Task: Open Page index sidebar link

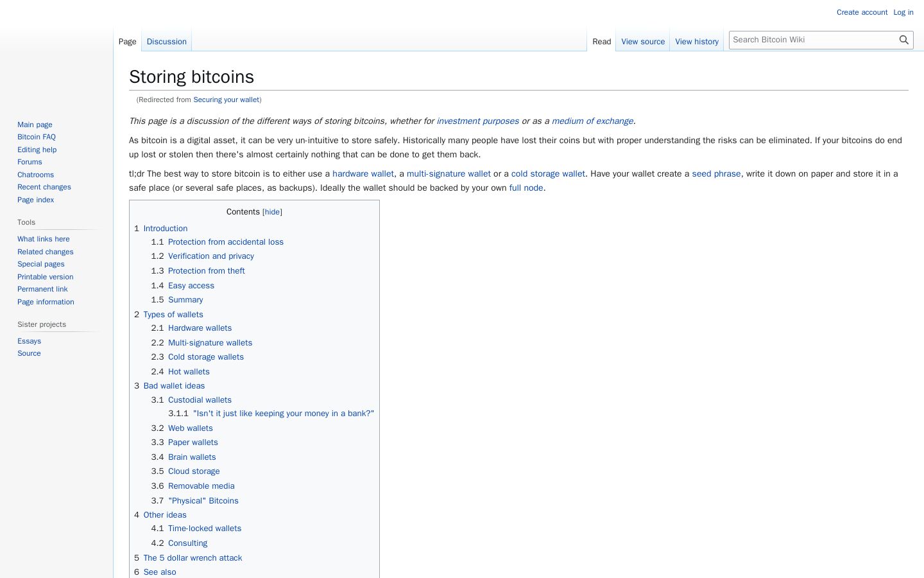Action: [35, 200]
